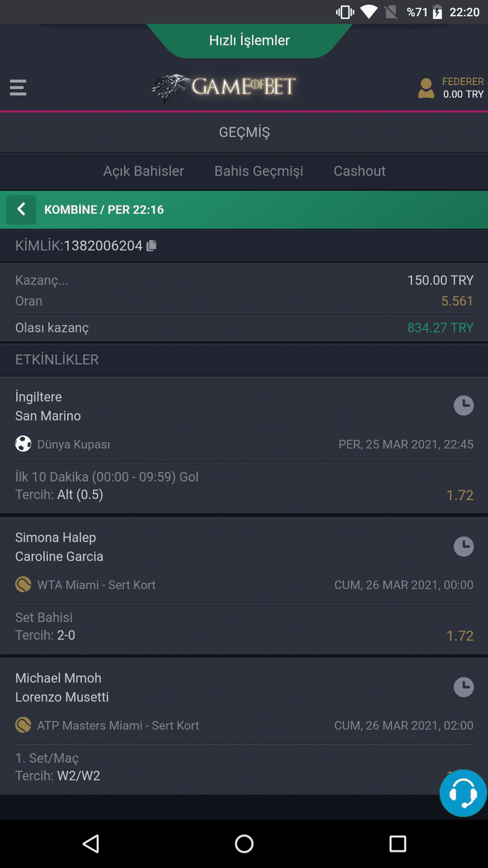This screenshot has height=868, width=488.
Task: Switch to Bahis Geçmişi tab
Action: pos(259,171)
